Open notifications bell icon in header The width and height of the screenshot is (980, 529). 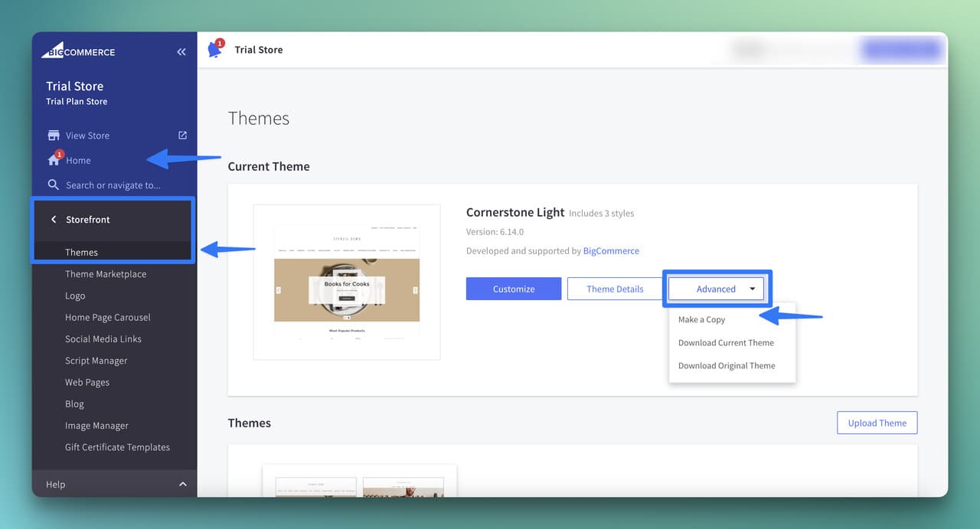point(215,50)
